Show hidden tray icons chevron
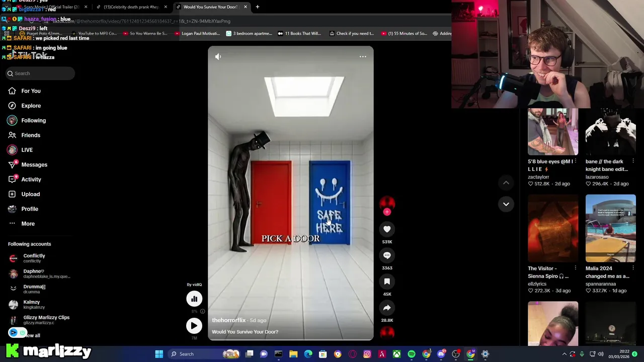The width and height of the screenshot is (644, 362). [564, 354]
